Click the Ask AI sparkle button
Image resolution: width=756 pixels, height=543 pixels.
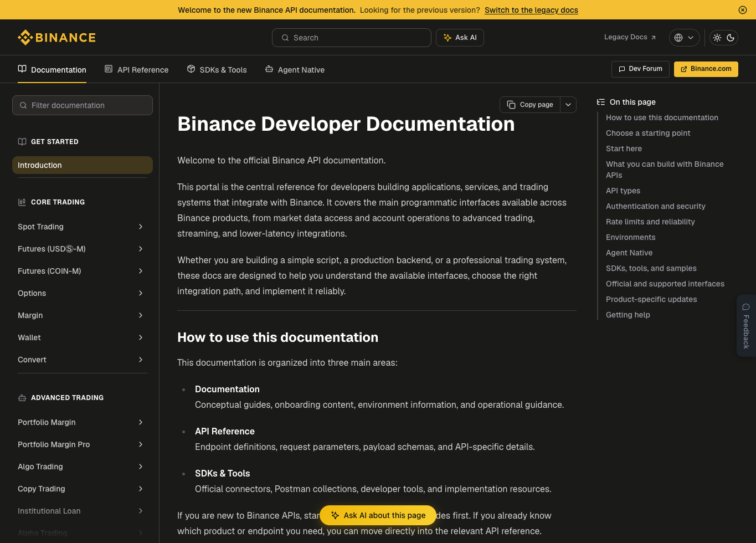point(460,38)
